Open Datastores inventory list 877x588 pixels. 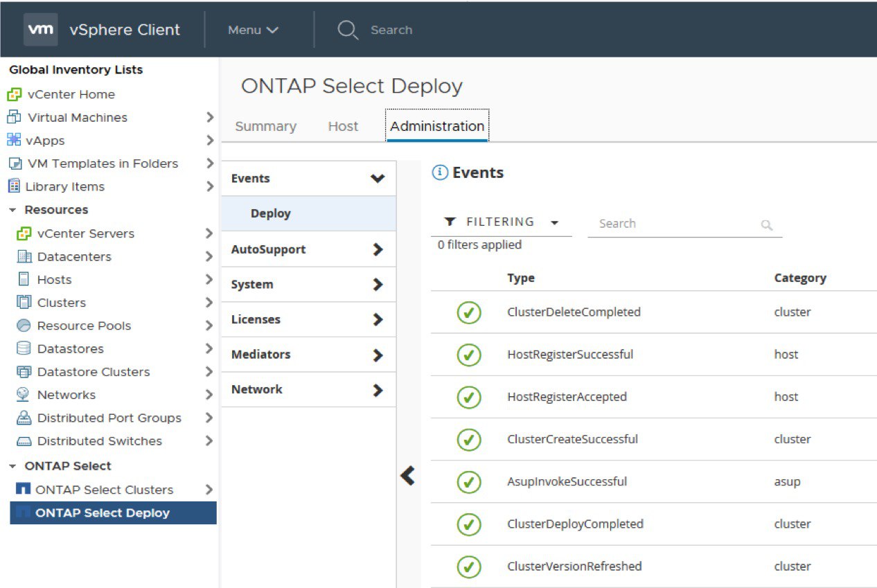tap(71, 348)
